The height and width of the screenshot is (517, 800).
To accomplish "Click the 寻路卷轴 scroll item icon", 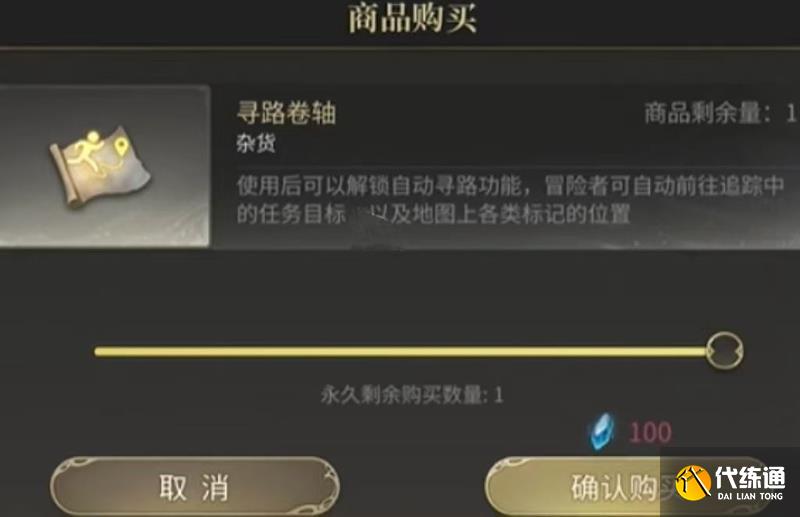I will pyautogui.click(x=100, y=167).
